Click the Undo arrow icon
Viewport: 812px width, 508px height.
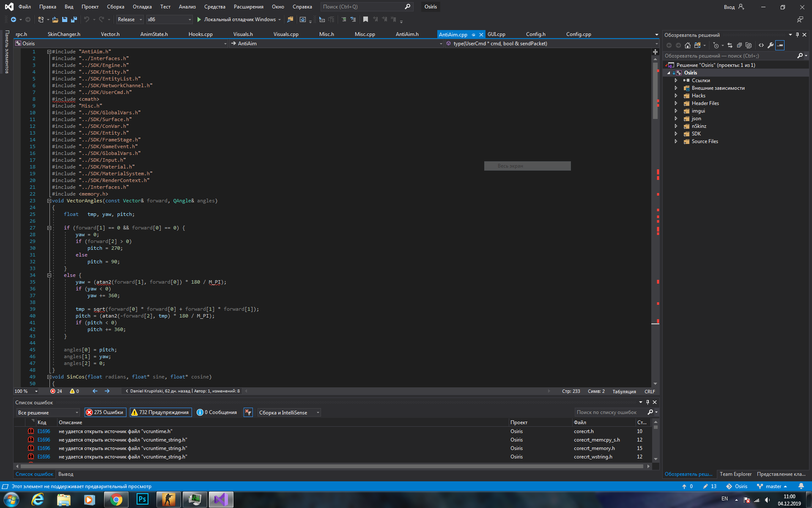pyautogui.click(x=87, y=19)
